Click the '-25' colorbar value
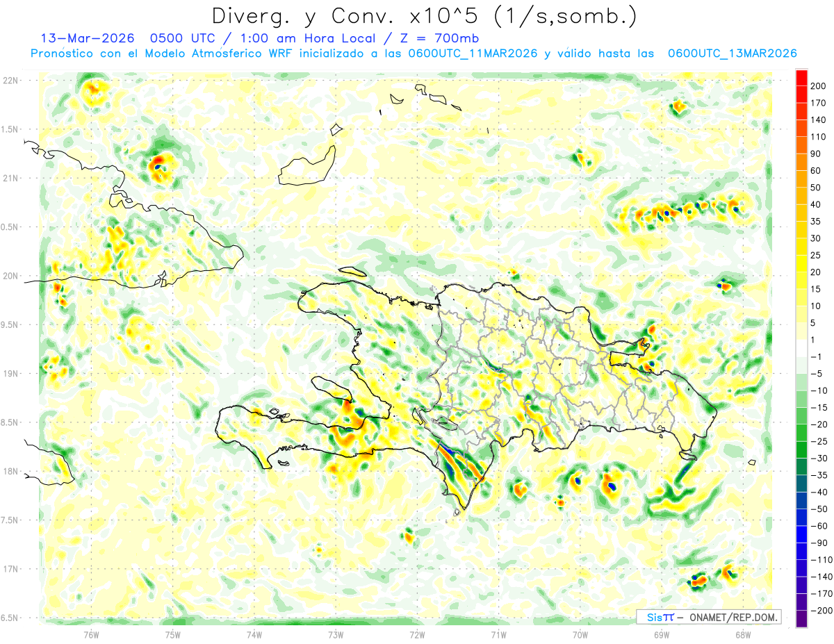 [821, 441]
